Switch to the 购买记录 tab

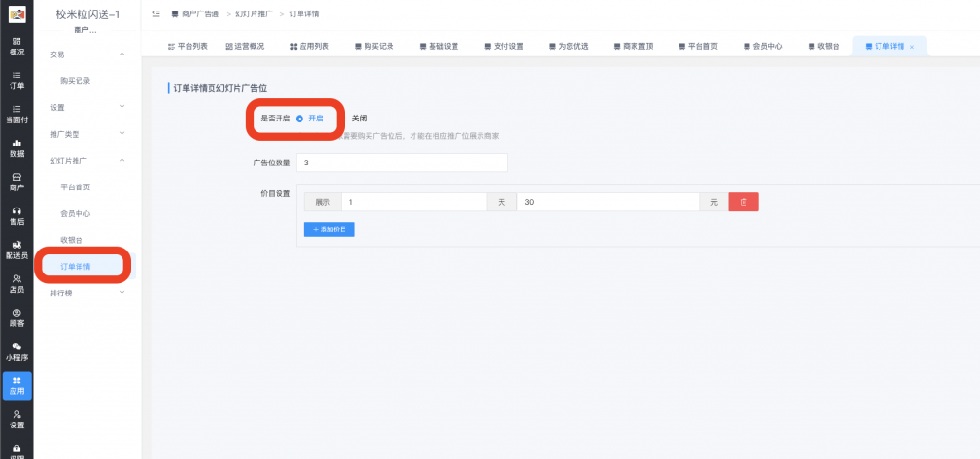[374, 46]
